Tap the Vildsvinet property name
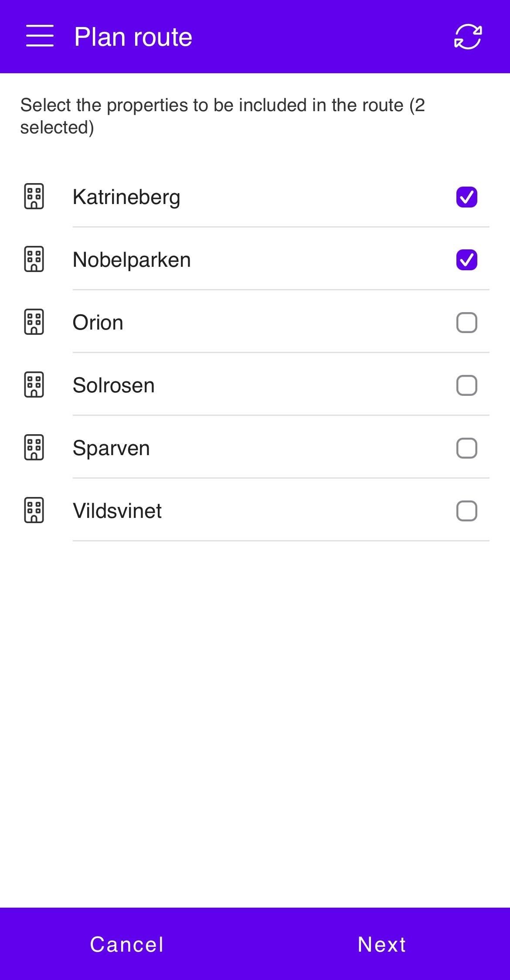The image size is (510, 980). click(117, 511)
